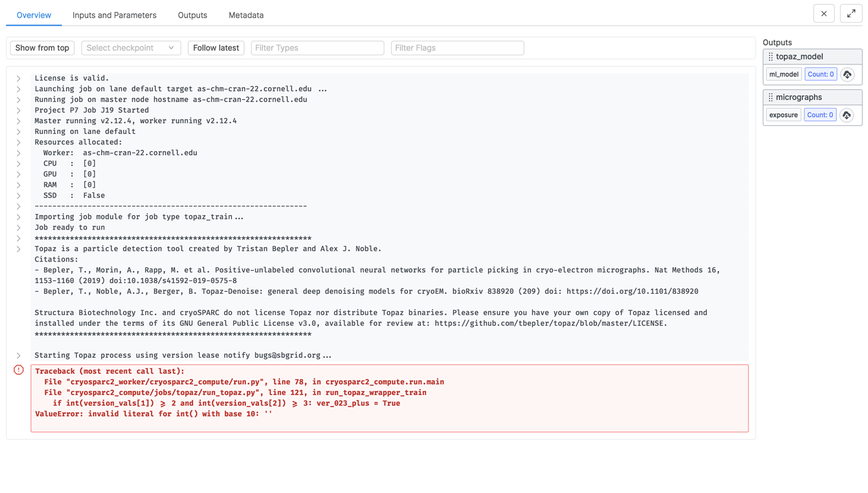Click the Show from top button
Screen dimensions: 868x493
[x=42, y=48]
